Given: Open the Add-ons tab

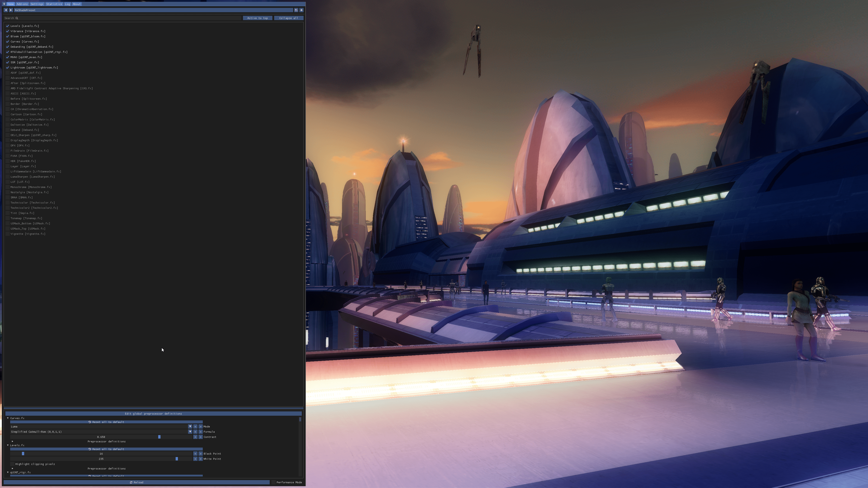Looking at the screenshot, I should [22, 4].
